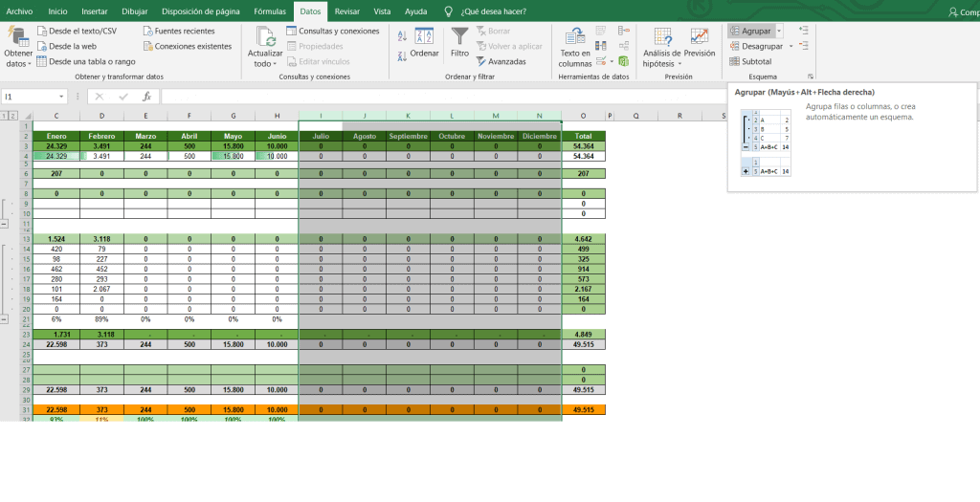The height and width of the screenshot is (502, 980).
Task: Switch to the Insertar tab
Action: 95,11
